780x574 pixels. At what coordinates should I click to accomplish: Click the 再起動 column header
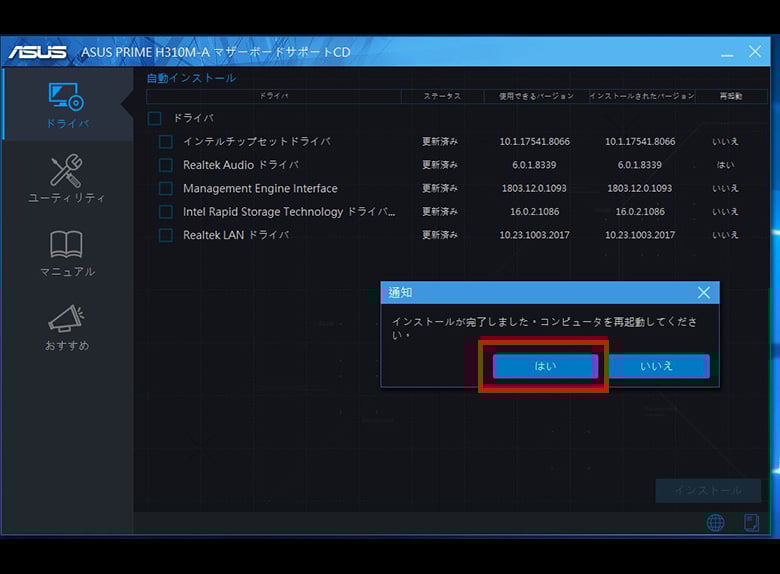point(731,96)
